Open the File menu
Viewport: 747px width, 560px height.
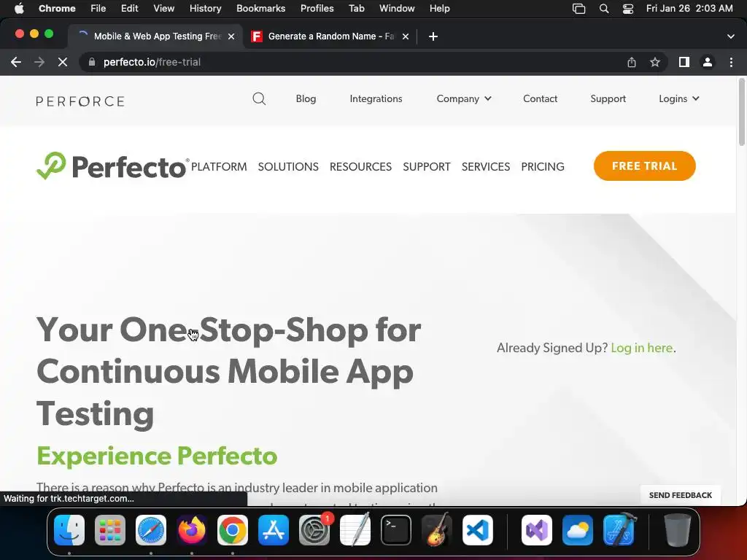coord(98,9)
